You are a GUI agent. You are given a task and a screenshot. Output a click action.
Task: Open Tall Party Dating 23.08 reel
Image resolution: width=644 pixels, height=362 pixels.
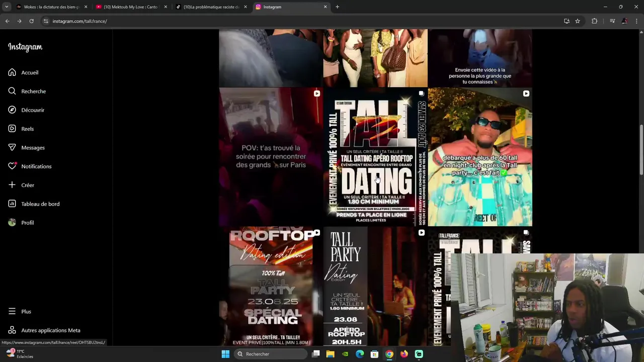(x=375, y=287)
